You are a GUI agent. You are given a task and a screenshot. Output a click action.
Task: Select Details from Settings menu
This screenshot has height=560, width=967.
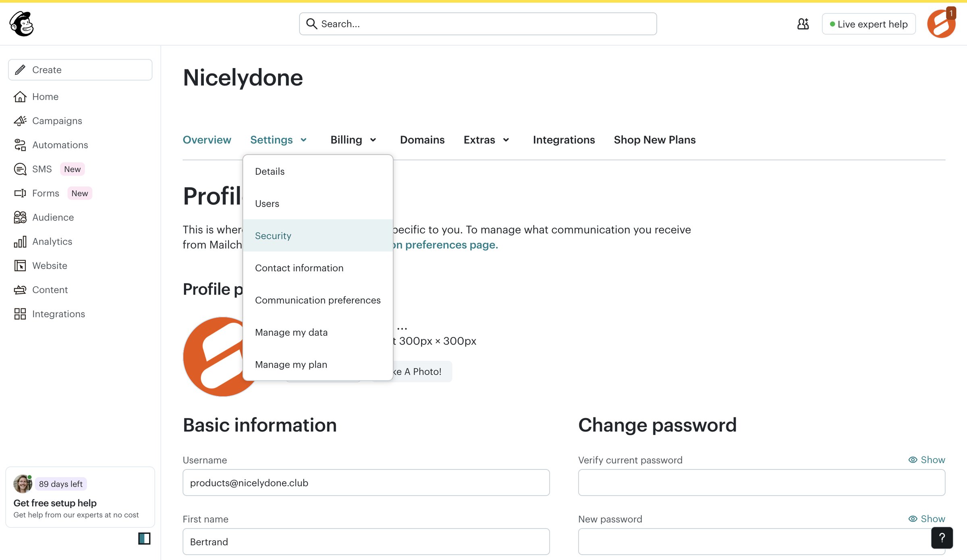tap(318, 172)
